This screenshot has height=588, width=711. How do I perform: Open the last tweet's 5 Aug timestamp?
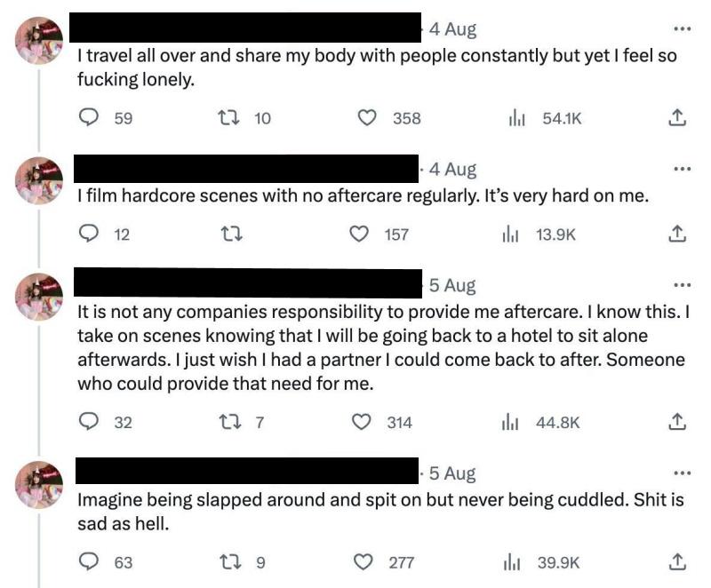(452, 473)
